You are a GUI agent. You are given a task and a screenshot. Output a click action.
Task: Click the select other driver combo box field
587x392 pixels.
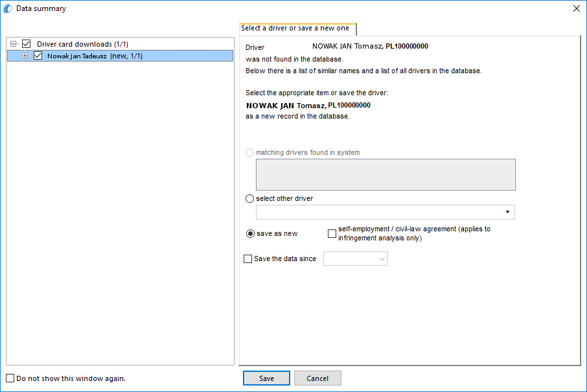[386, 212]
